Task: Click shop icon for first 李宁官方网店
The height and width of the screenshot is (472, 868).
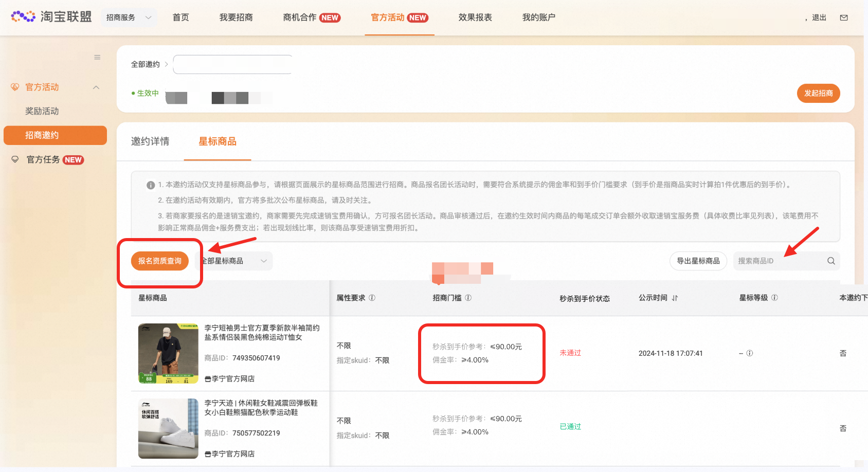Action: coord(208,379)
